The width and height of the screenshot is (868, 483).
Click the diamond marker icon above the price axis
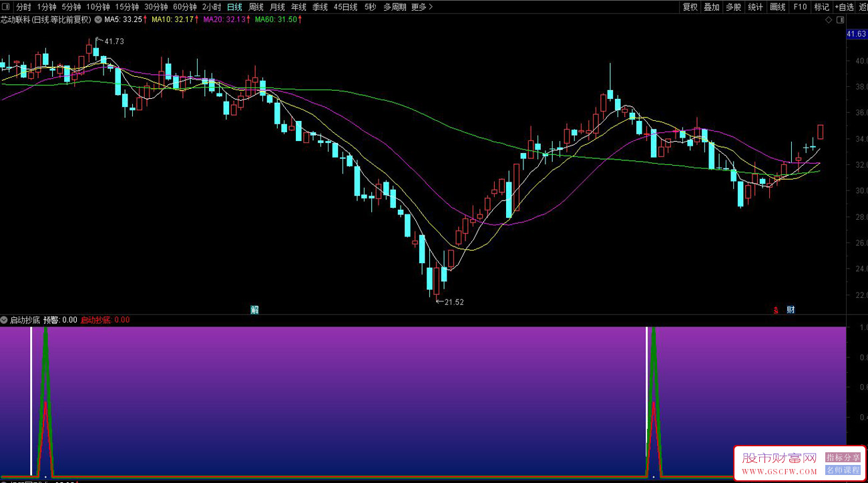(829, 20)
